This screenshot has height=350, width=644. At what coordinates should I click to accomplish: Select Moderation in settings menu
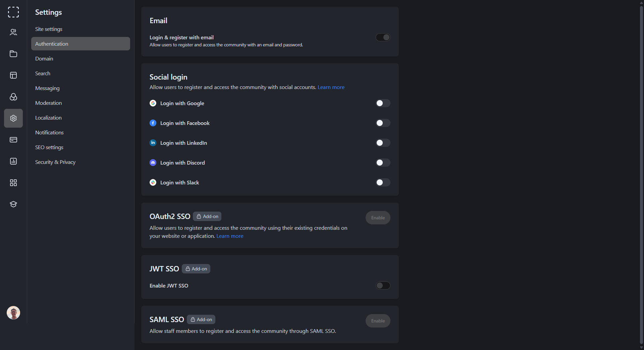49,103
